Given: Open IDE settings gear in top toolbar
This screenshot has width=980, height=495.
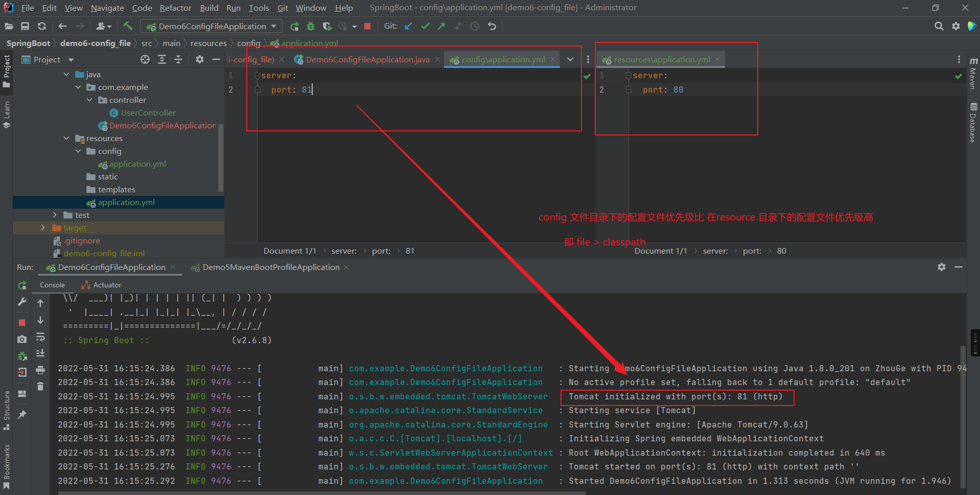Looking at the screenshot, I should pyautogui.click(x=955, y=26).
